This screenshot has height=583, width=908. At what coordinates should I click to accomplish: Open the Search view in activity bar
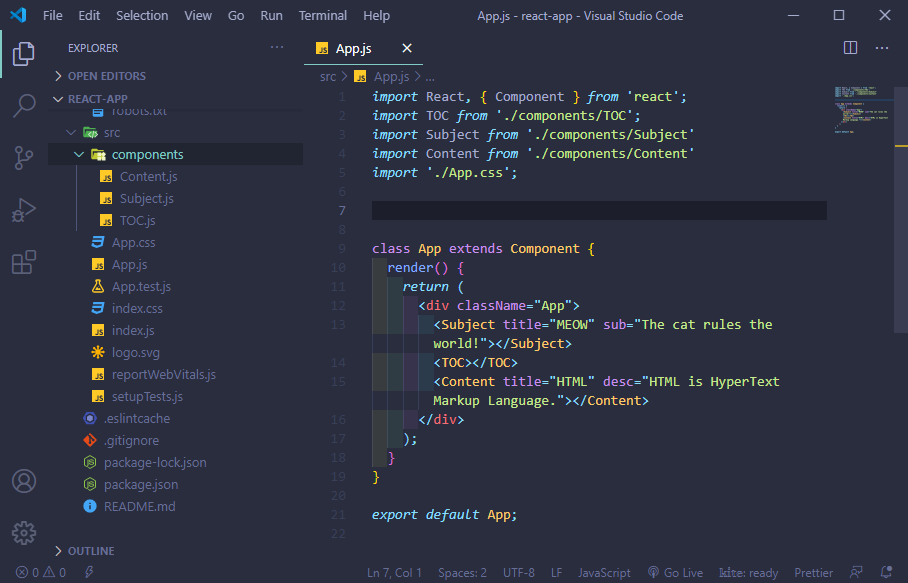click(x=24, y=106)
